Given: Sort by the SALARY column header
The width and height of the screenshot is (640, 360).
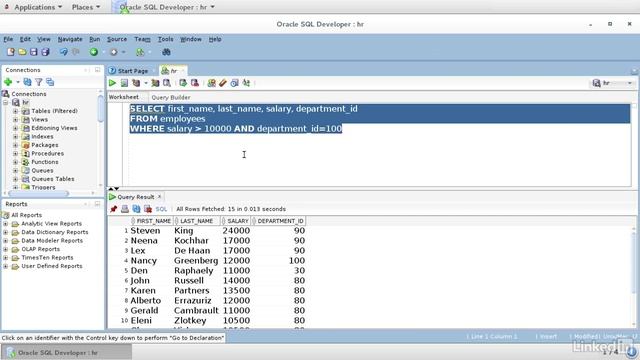Looking at the screenshot, I should point(236,221).
